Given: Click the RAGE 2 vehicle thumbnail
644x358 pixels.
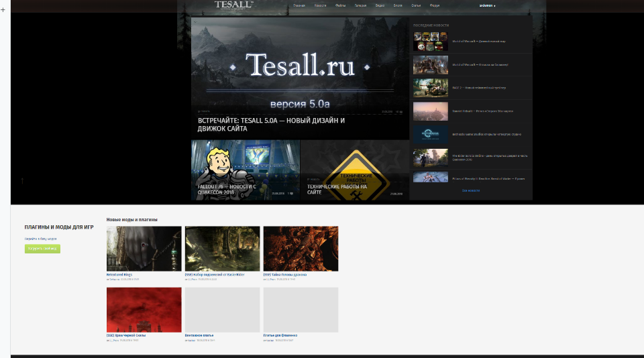Looking at the screenshot, I should click(431, 88).
